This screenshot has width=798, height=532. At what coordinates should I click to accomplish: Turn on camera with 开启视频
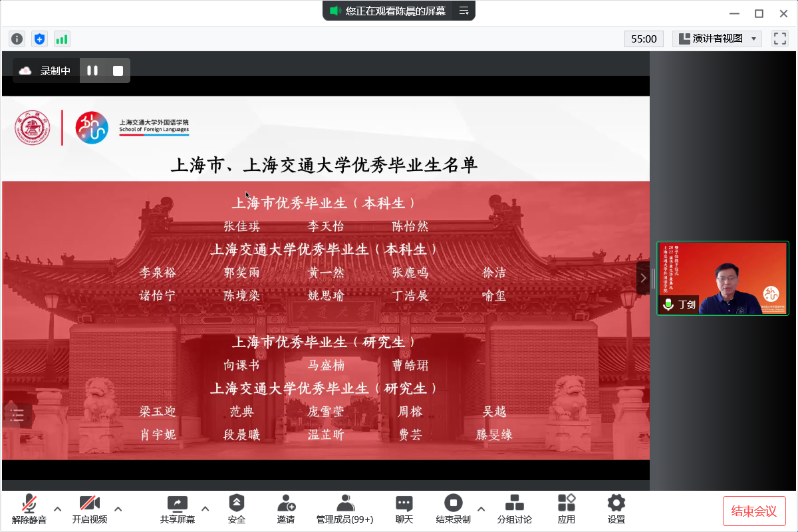coord(90,509)
